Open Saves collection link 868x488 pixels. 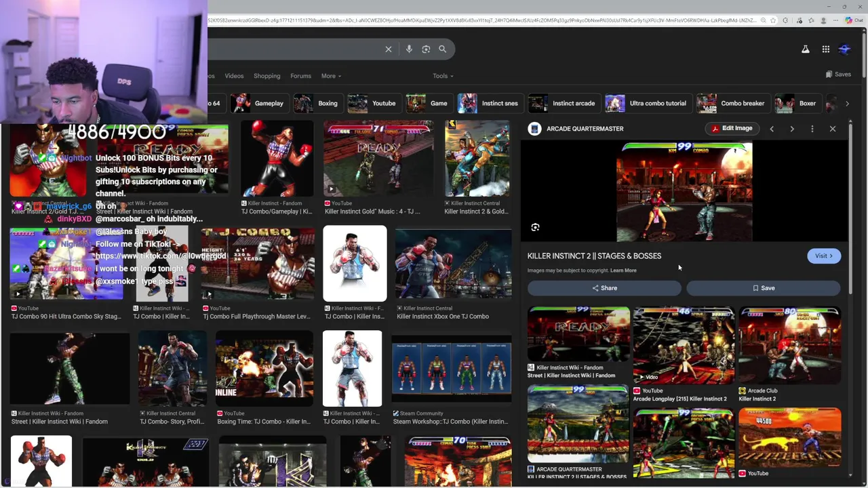coord(839,75)
